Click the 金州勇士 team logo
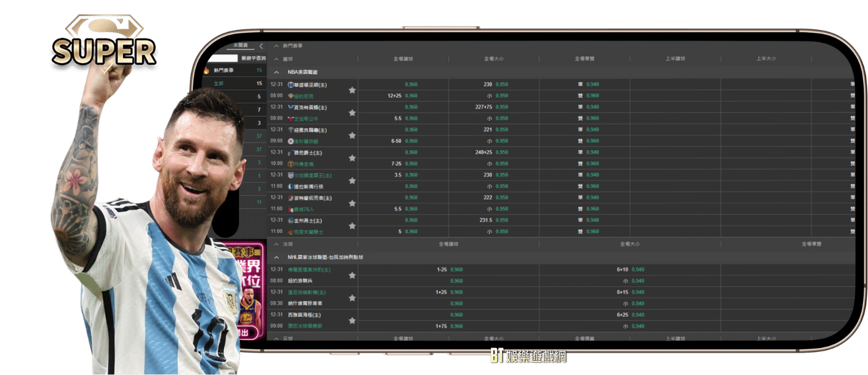868x375 pixels. pyautogui.click(x=291, y=221)
